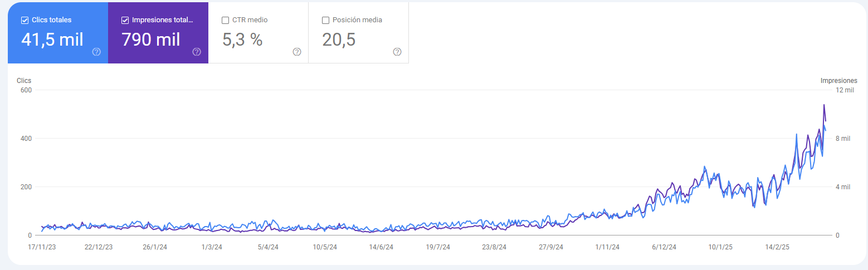
Task: Click the 400 clicks axis label
Action: click(x=26, y=138)
